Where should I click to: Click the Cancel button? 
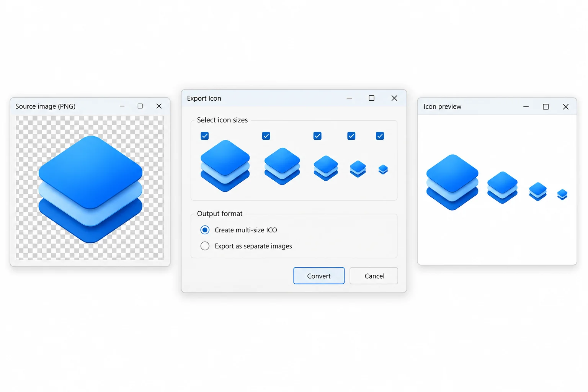point(374,276)
